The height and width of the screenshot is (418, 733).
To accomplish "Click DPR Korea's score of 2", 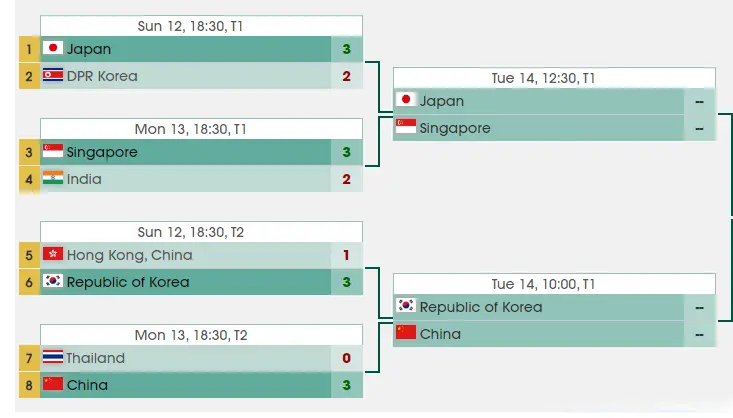I will 346,76.
